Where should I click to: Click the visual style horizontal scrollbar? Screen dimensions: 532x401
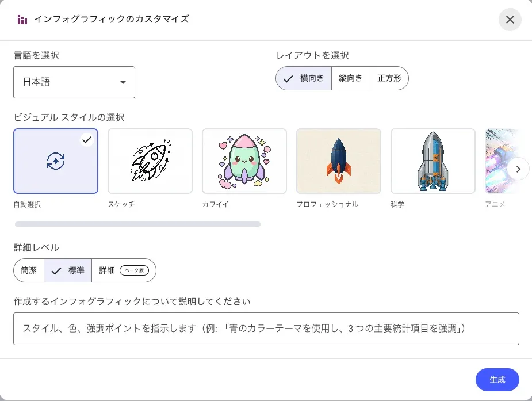(137, 224)
